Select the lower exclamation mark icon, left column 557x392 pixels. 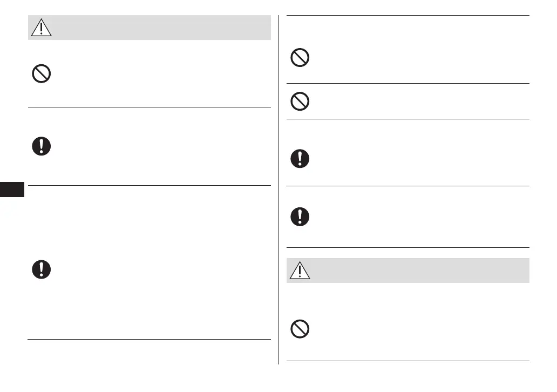(42, 269)
